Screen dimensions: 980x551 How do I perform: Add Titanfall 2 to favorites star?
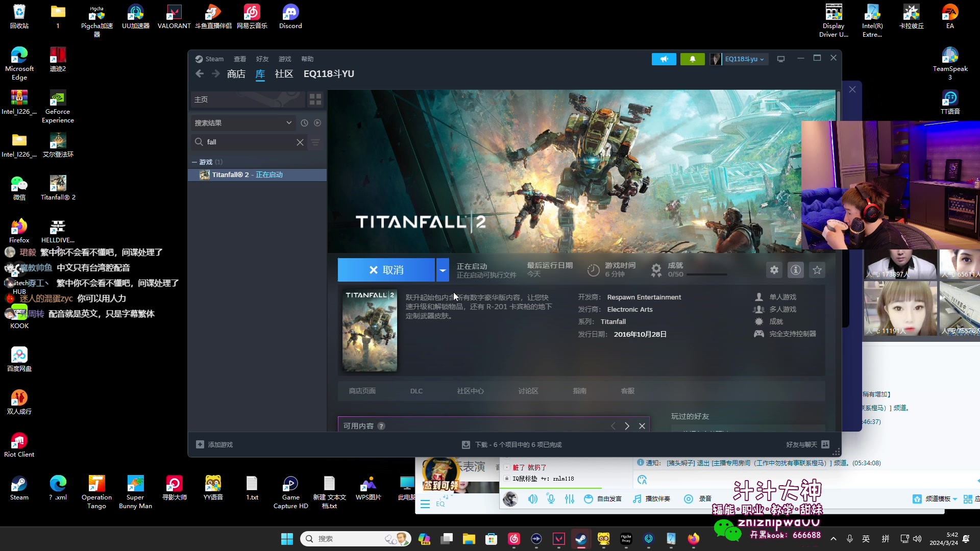click(817, 270)
